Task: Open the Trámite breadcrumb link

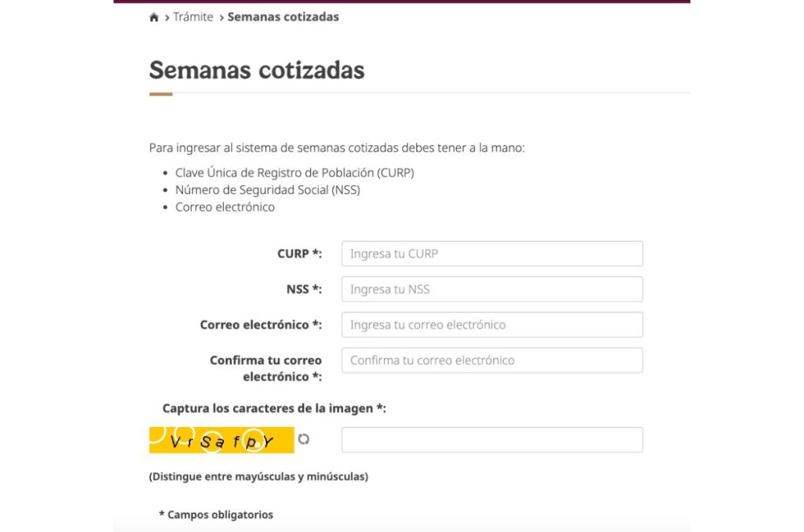Action: tap(193, 16)
